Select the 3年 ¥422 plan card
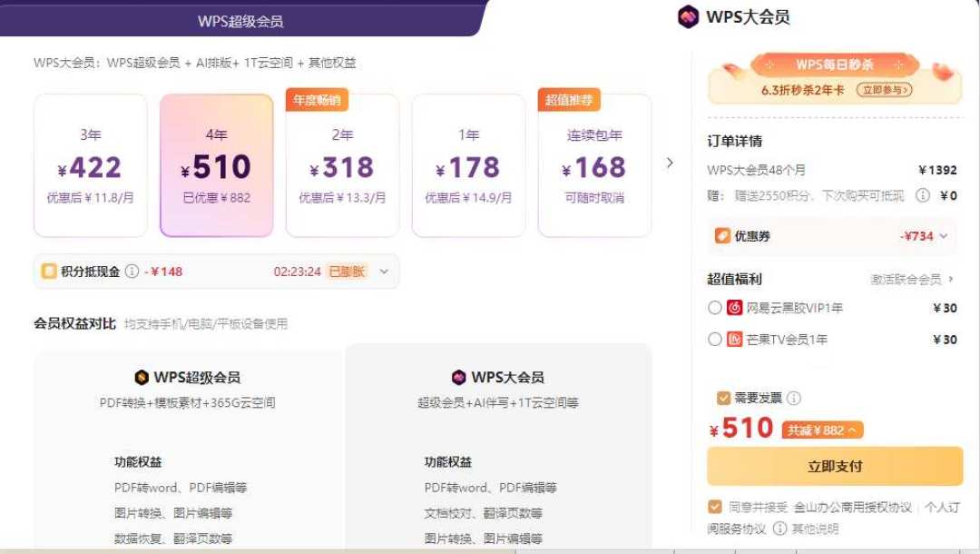The height and width of the screenshot is (554, 980). tap(91, 165)
